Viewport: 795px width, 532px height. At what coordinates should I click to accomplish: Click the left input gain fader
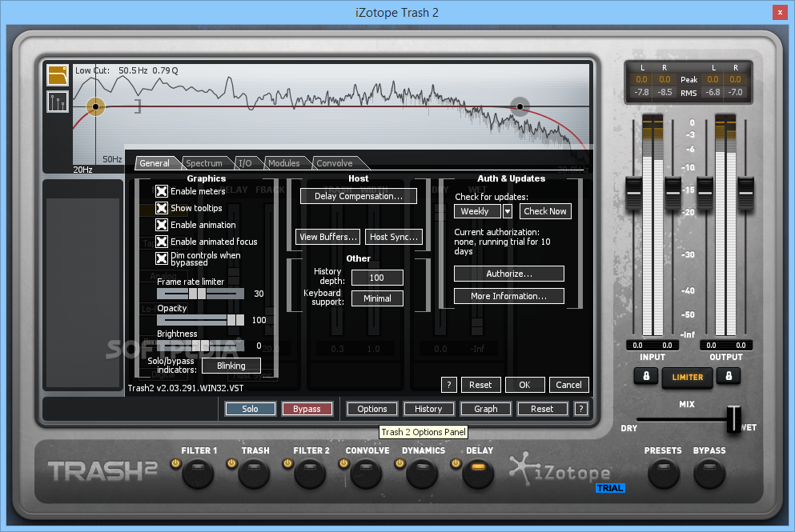pyautogui.click(x=633, y=193)
